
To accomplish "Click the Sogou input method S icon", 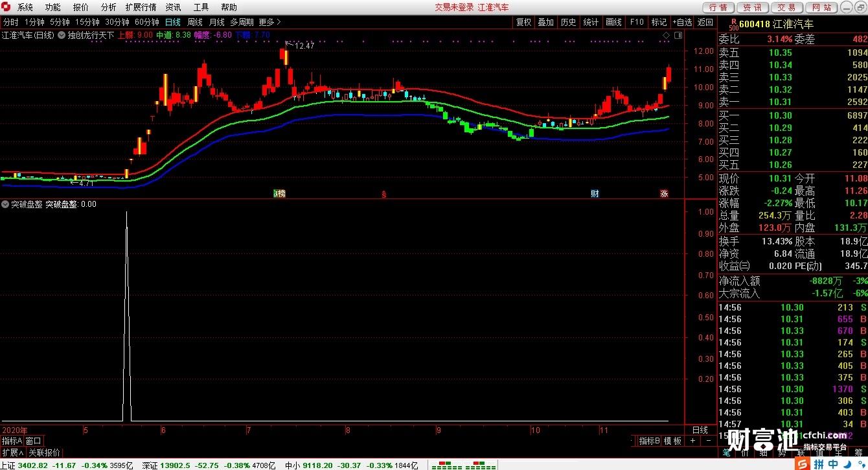I will coord(803,464).
